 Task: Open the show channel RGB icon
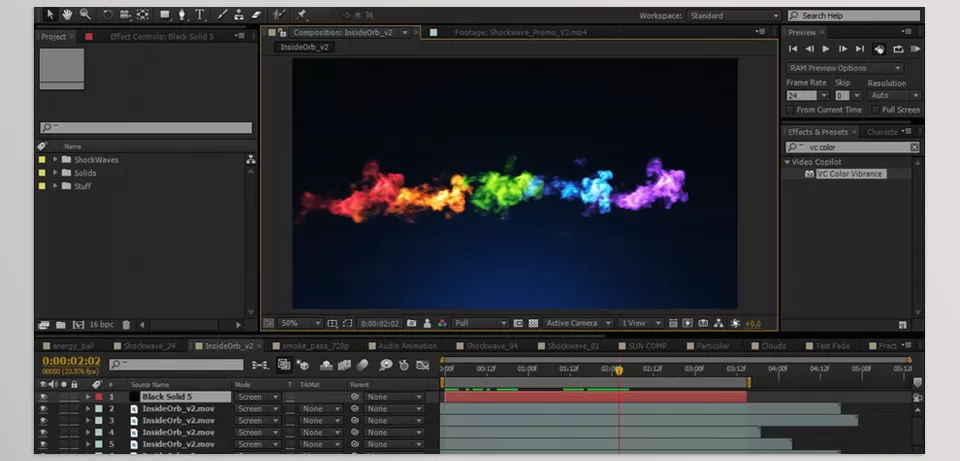click(442, 323)
